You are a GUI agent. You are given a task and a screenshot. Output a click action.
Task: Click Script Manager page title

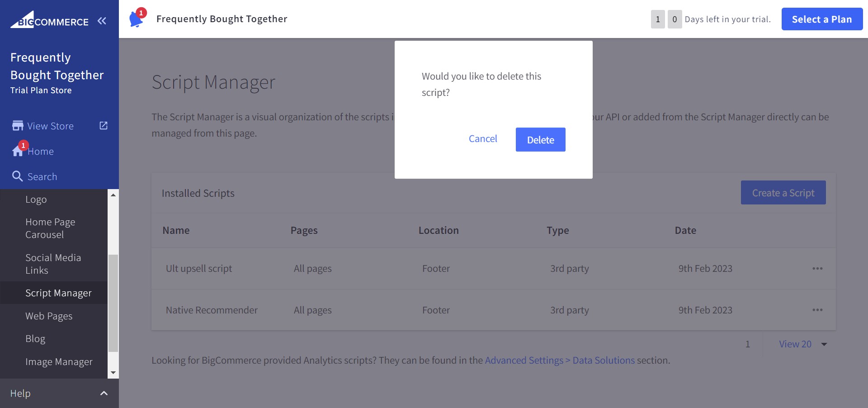(x=213, y=82)
